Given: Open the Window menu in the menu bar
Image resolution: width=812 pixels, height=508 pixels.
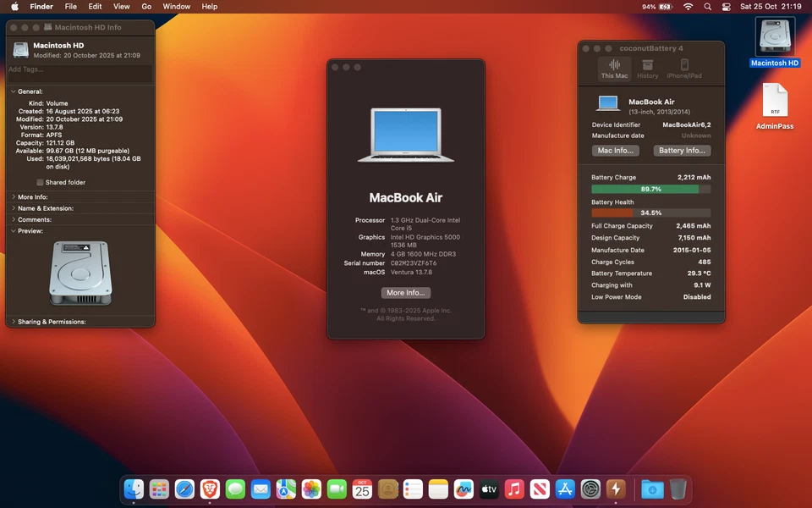Looking at the screenshot, I should 176,6.
